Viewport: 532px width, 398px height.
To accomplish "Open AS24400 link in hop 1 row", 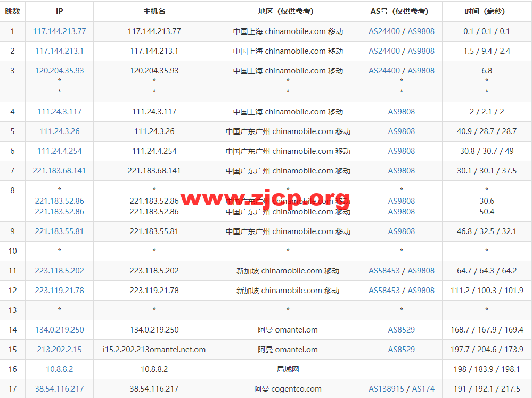I will click(x=384, y=31).
